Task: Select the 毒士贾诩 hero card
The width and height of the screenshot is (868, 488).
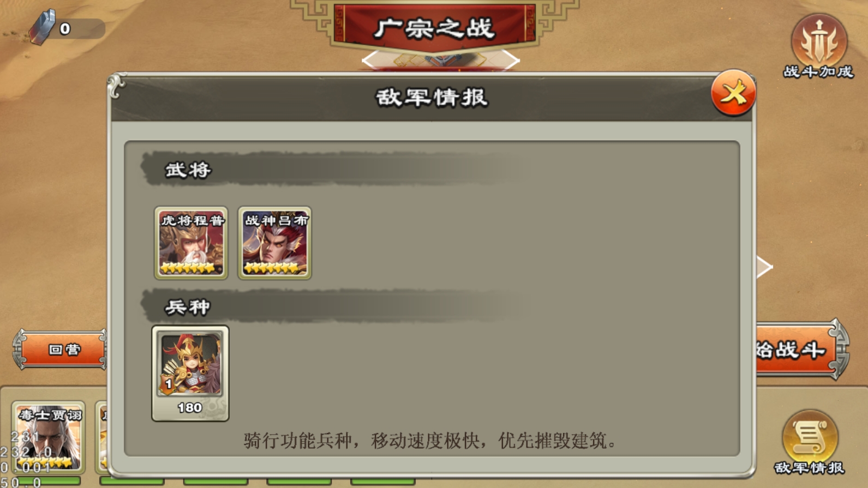Action: tap(49, 437)
